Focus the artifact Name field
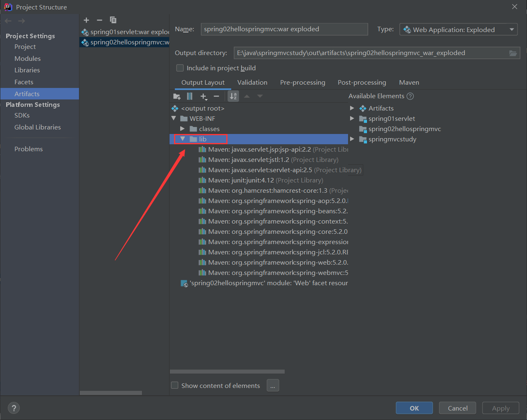Screen dimensions: 527x420 (284, 29)
